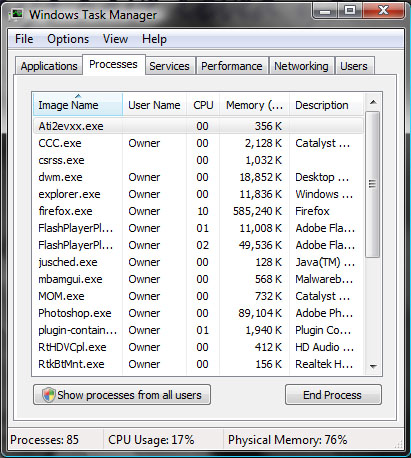
Task: Click Processes: 85 in status bar
Action: click(x=44, y=440)
